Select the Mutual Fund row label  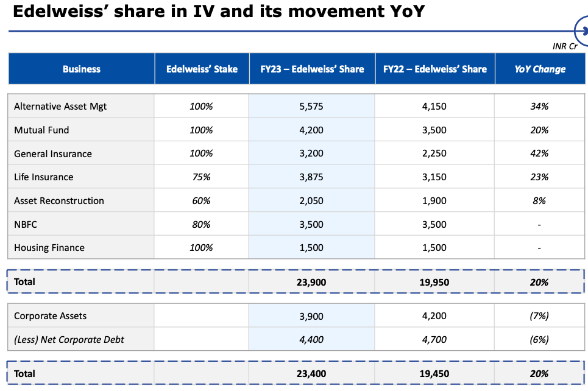coord(41,130)
